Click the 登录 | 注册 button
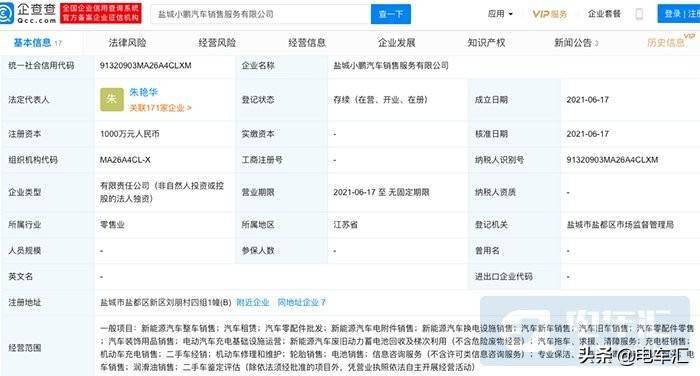 click(x=679, y=14)
